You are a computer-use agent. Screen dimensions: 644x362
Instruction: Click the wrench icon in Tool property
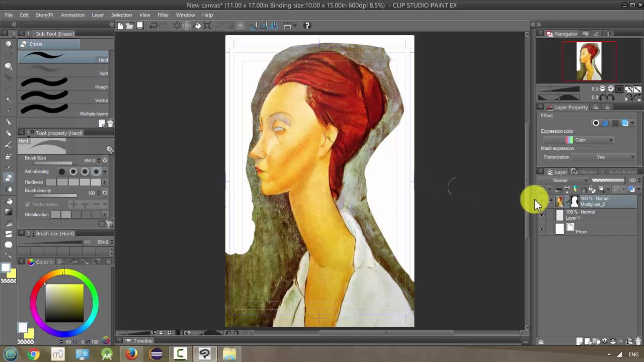click(109, 223)
